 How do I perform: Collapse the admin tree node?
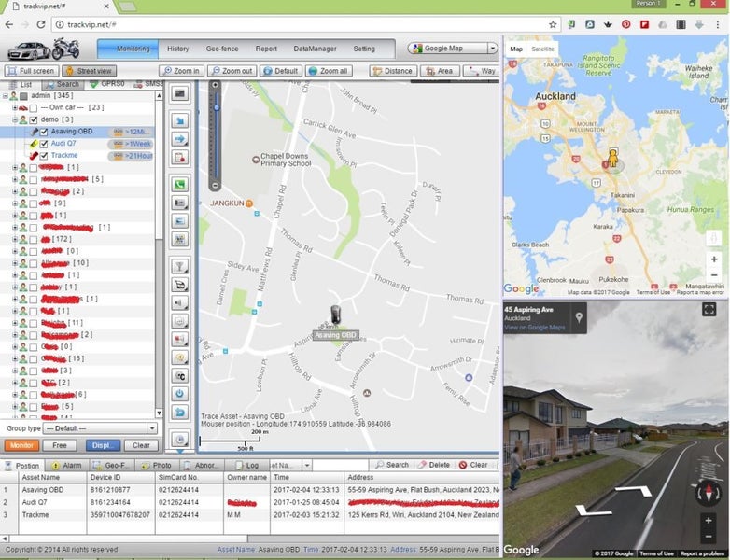(7, 95)
